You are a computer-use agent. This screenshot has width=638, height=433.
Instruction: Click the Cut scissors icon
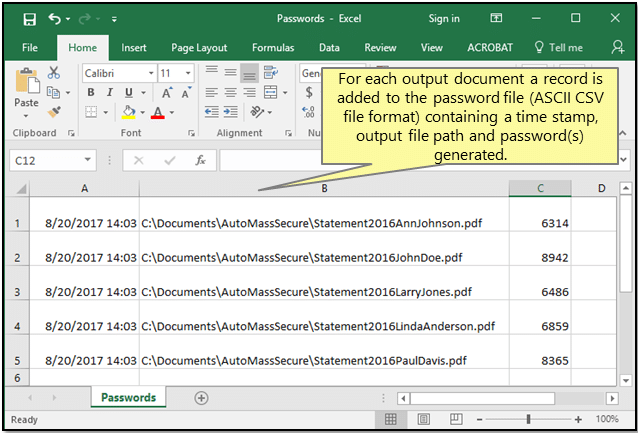(54, 73)
